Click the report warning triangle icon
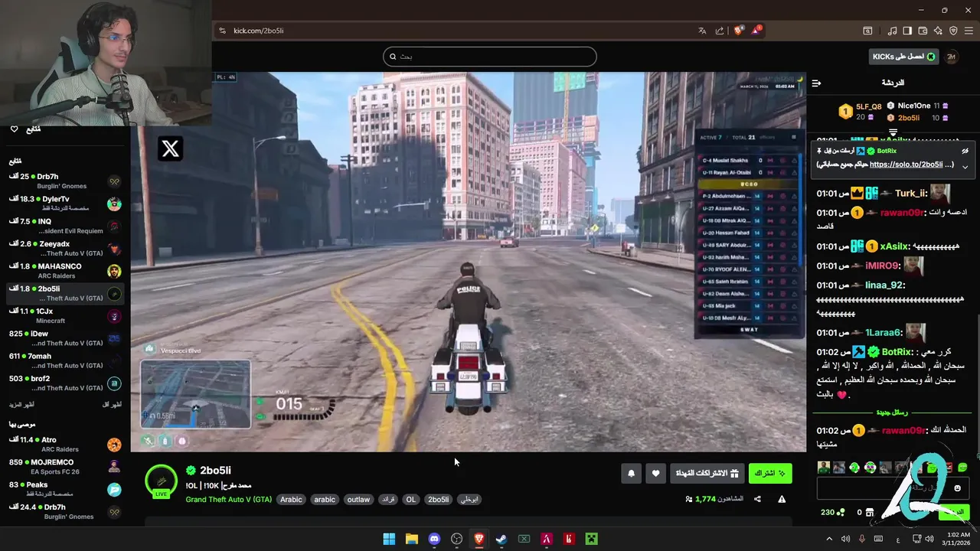 click(782, 499)
